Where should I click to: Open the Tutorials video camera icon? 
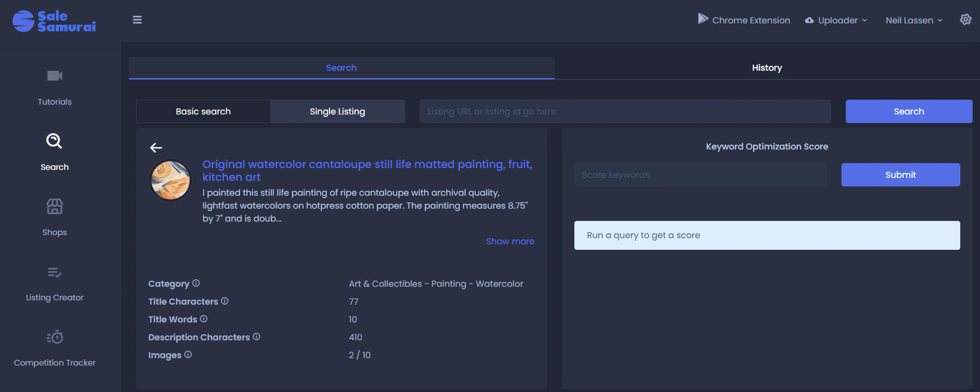click(55, 76)
